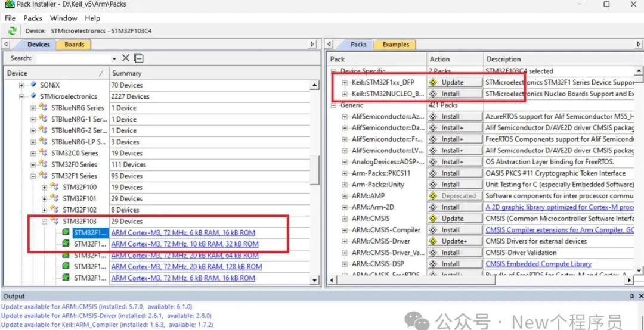Open the CMSIS Compiler extensions link

click(x=559, y=230)
